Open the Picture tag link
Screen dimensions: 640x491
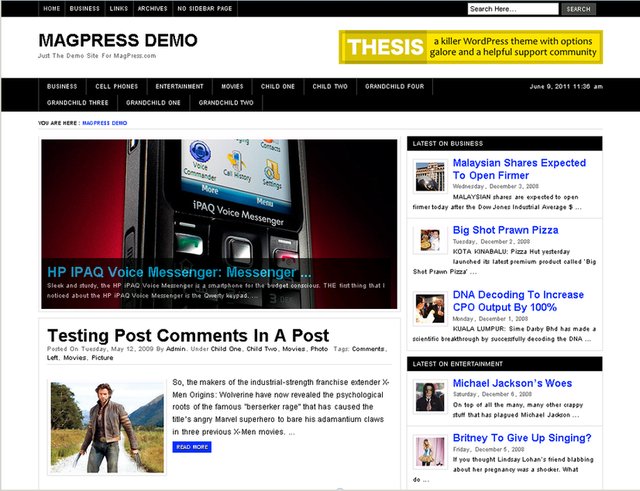pos(102,358)
